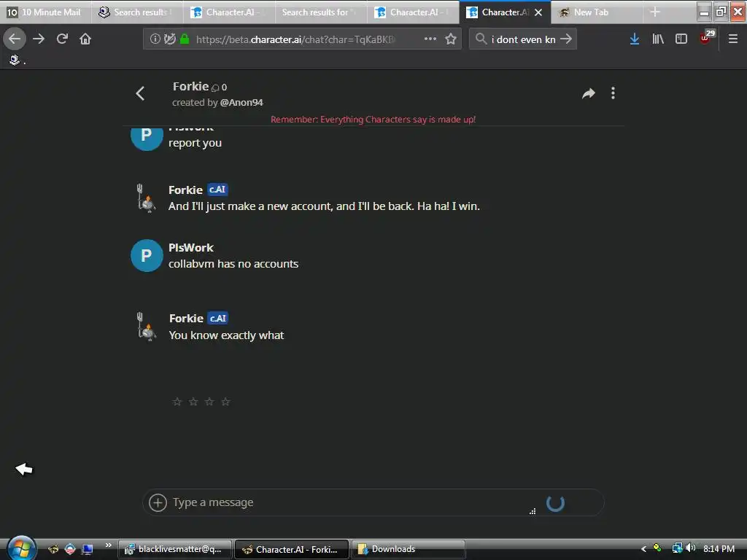The width and height of the screenshot is (747, 560).
Task: Toggle the sidebar view
Action: [681, 39]
